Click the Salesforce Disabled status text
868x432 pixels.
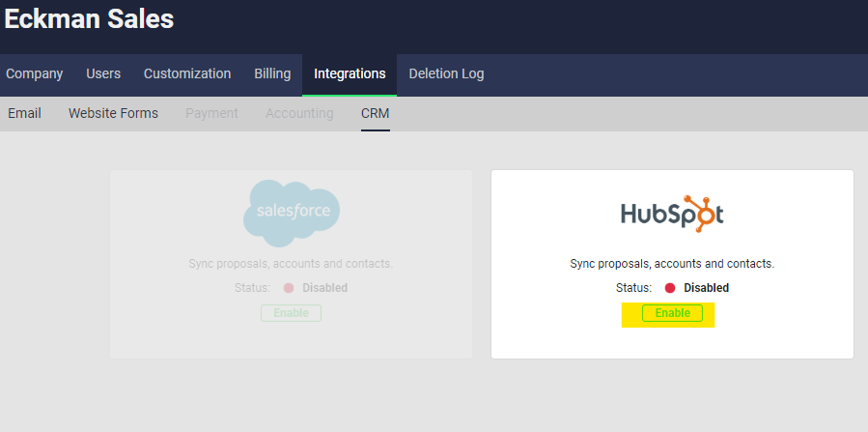point(325,288)
